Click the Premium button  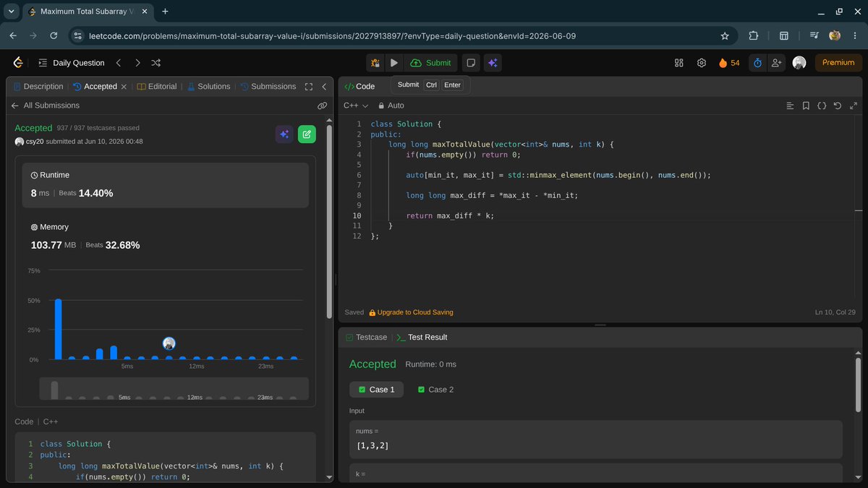pyautogui.click(x=838, y=63)
